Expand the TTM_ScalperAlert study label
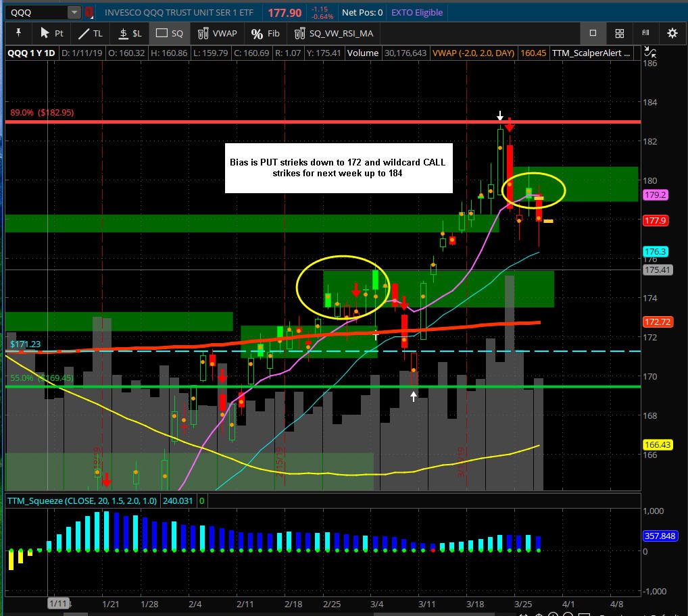 coord(591,53)
